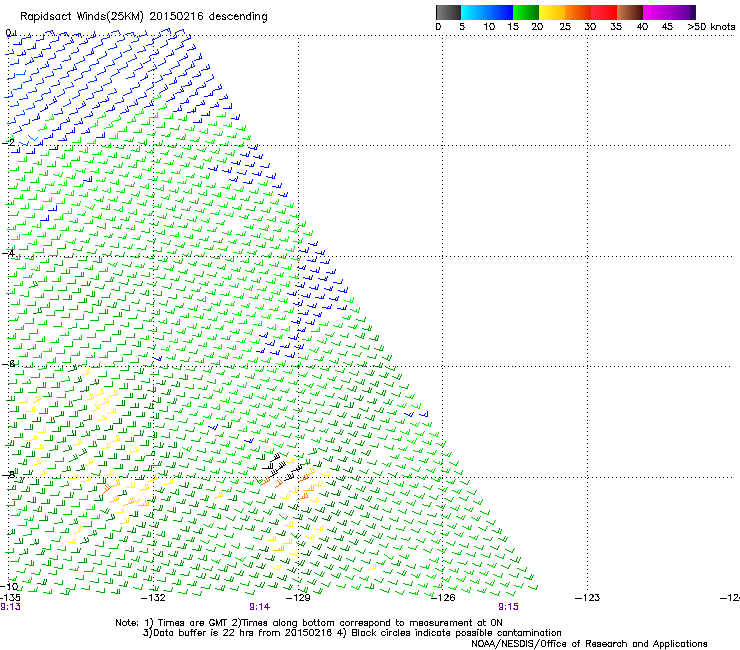The width and height of the screenshot is (740, 650).
Task: Click the 'Data buffer is 22 hrs' note line
Action: 352,633
